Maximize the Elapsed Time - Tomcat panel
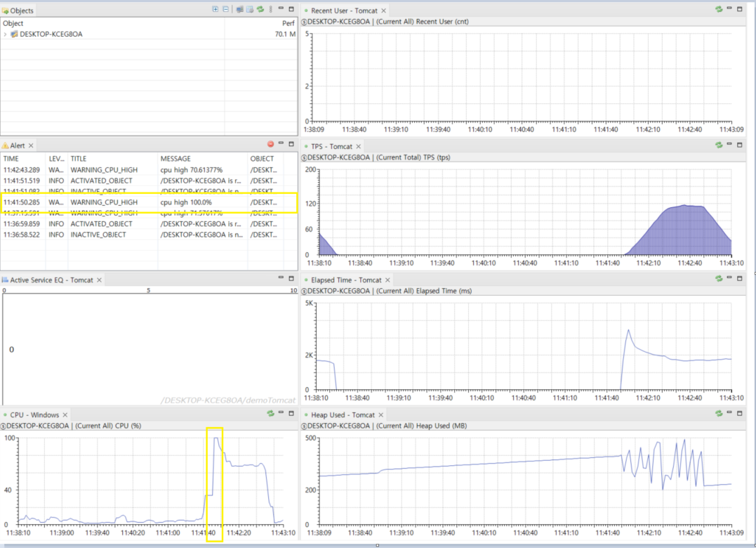 740,278
